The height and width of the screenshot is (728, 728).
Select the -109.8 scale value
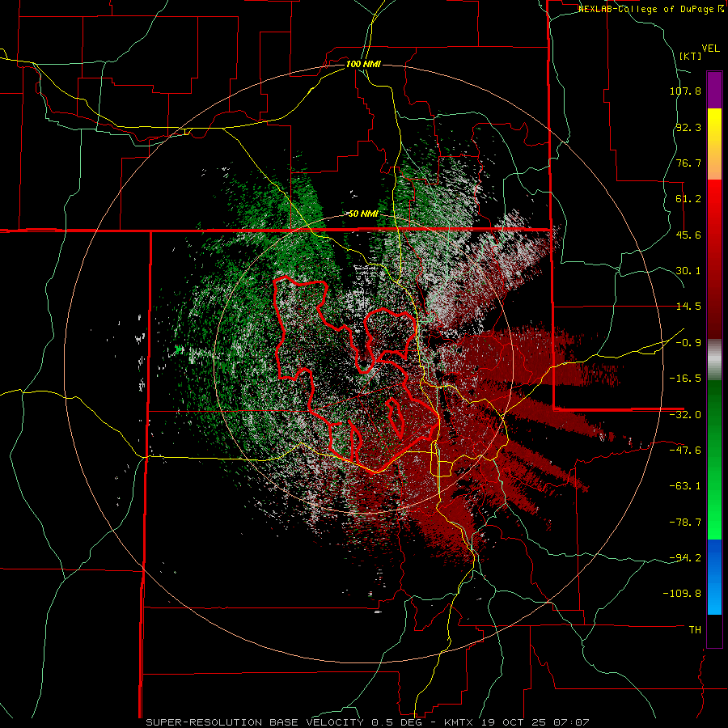click(683, 594)
